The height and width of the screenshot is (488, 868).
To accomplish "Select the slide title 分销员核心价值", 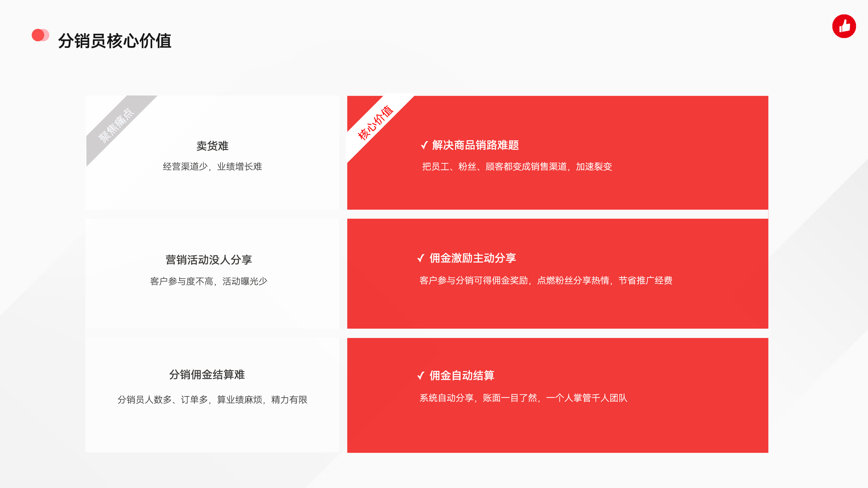I will [115, 41].
